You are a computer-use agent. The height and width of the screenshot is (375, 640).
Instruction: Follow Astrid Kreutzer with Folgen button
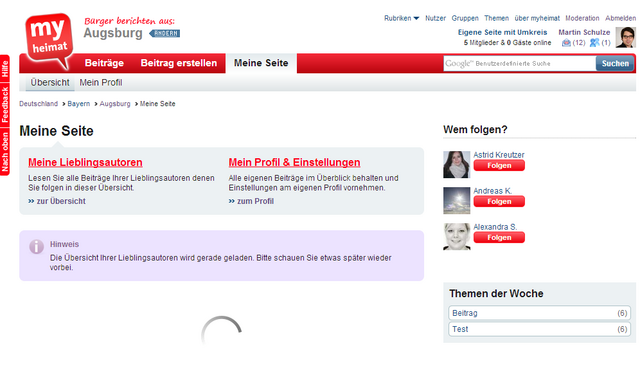point(499,166)
